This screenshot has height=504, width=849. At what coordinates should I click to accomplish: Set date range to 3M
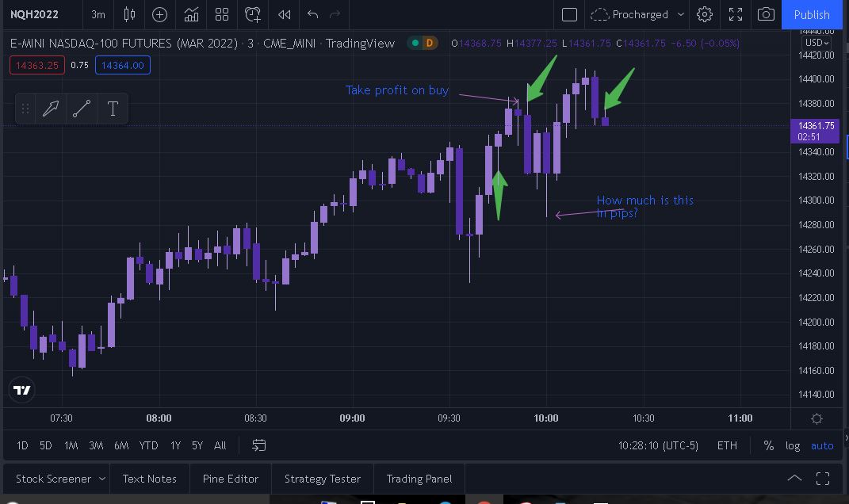tap(96, 445)
